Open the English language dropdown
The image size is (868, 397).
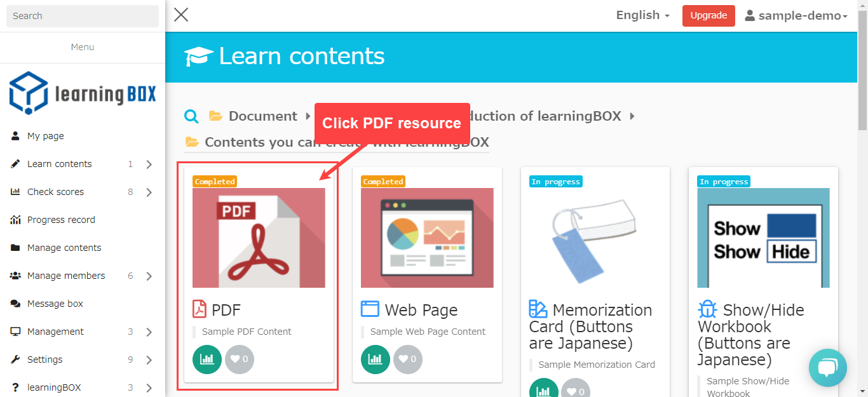pos(643,15)
